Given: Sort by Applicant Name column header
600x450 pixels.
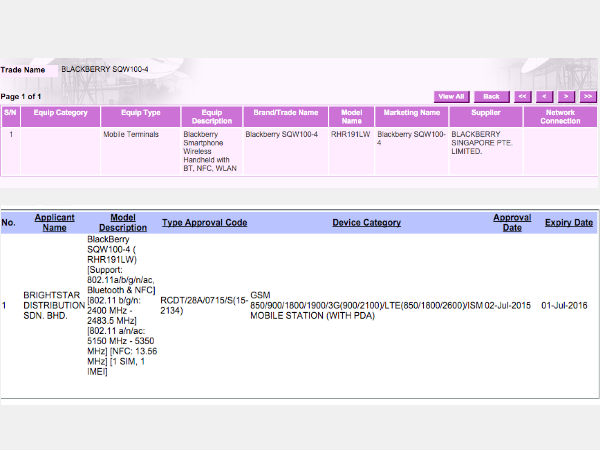Looking at the screenshot, I should [54, 222].
